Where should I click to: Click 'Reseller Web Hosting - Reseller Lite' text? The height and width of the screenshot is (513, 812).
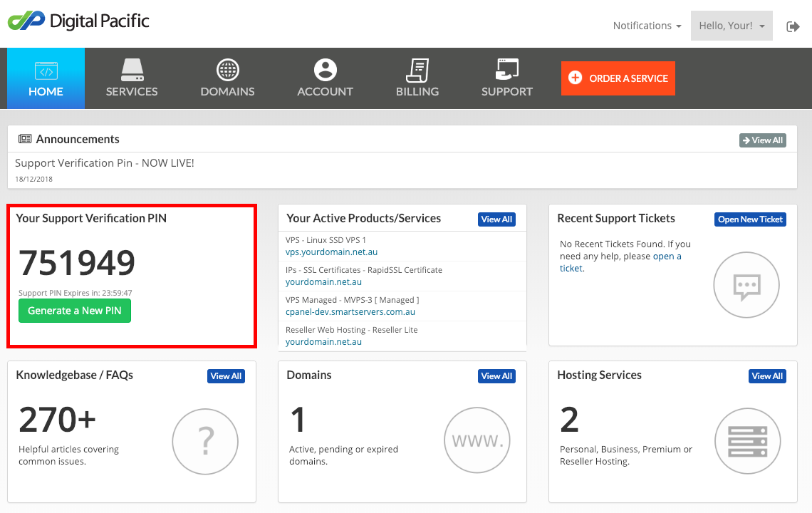[x=352, y=330]
